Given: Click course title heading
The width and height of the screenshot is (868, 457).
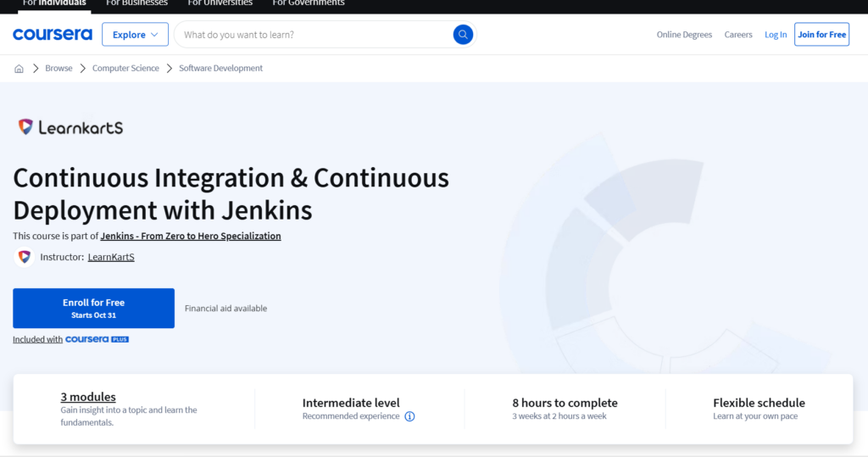Looking at the screenshot, I should [x=231, y=194].
